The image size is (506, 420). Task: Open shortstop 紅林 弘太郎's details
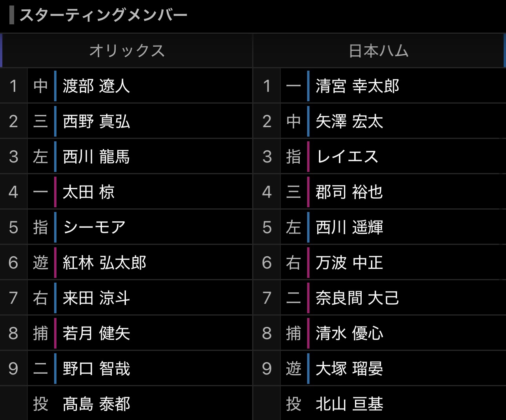click(x=104, y=263)
